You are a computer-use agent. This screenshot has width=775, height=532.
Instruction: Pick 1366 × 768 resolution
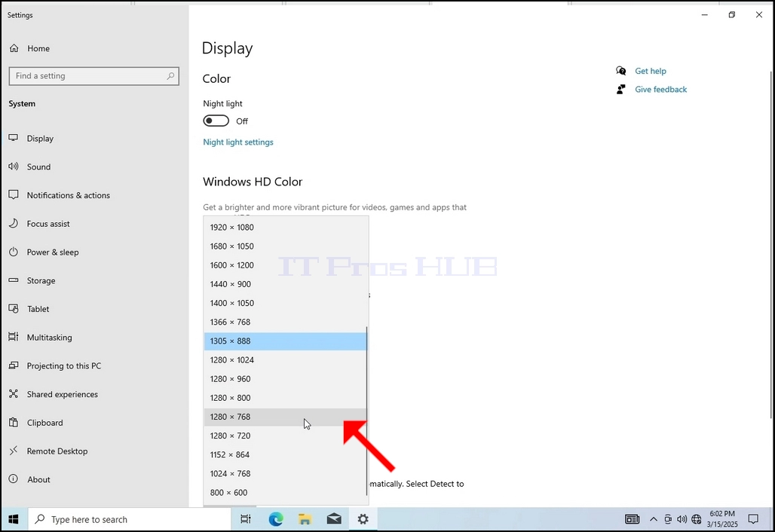(286, 322)
